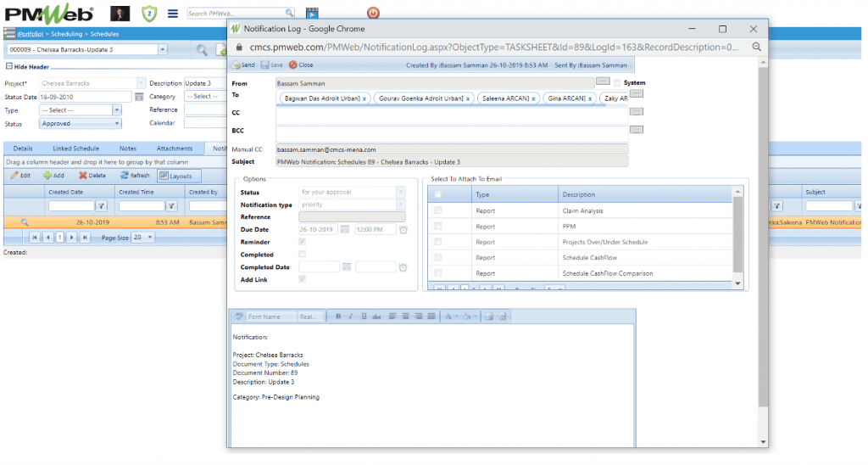Click into the Search PMWeb field
This screenshot has width=868, height=465.
pos(236,14)
